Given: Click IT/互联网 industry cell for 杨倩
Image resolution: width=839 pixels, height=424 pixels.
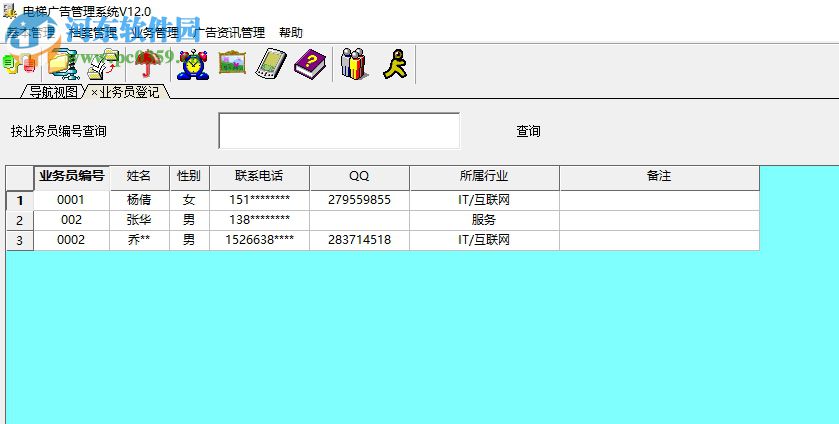Looking at the screenshot, I should 484,200.
